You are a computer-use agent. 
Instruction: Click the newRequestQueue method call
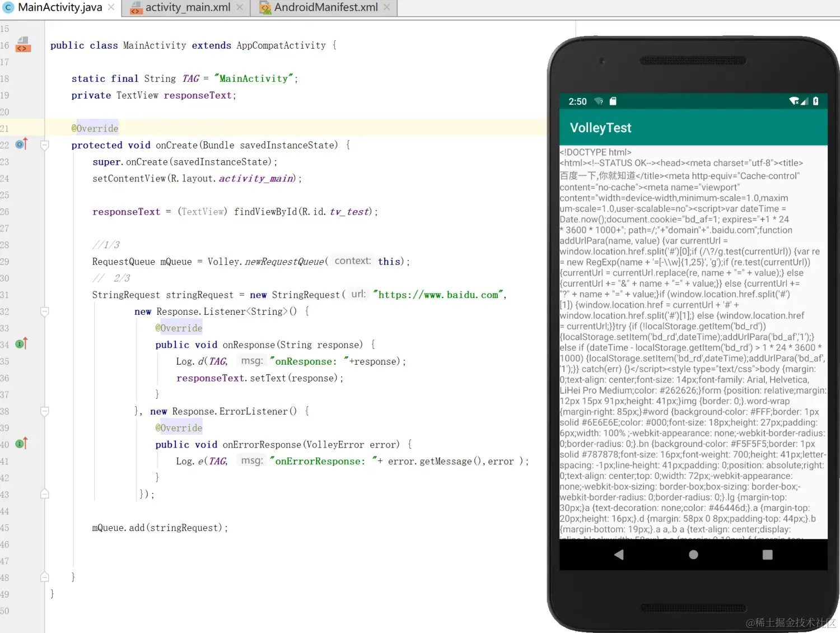(284, 262)
